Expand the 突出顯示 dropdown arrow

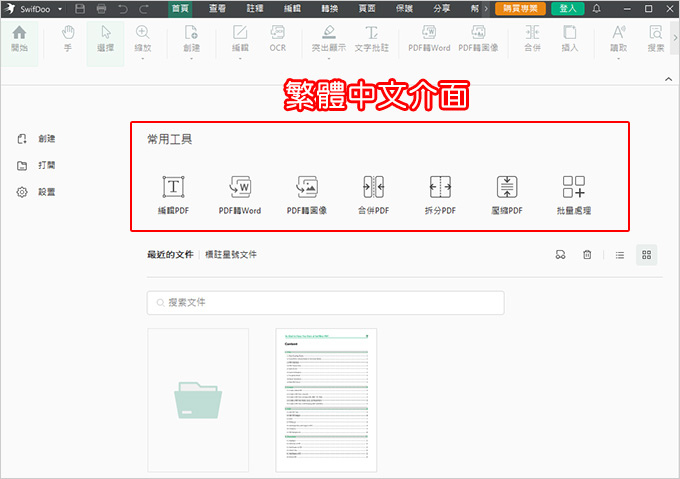click(x=329, y=58)
